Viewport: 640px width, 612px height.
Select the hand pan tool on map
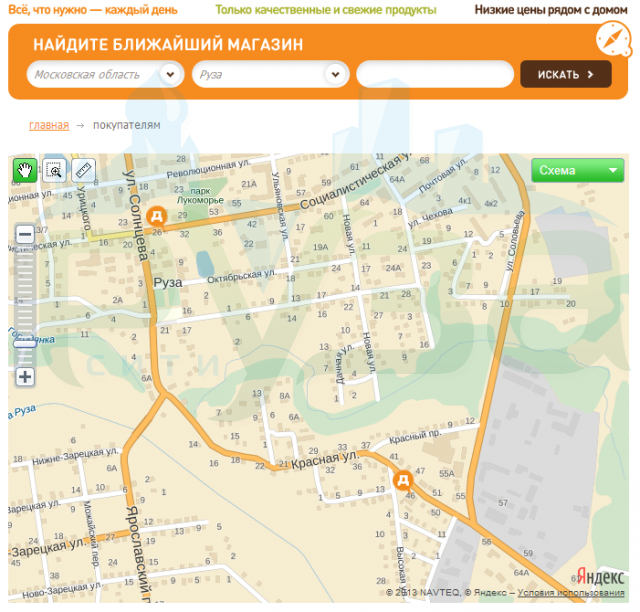[24, 170]
